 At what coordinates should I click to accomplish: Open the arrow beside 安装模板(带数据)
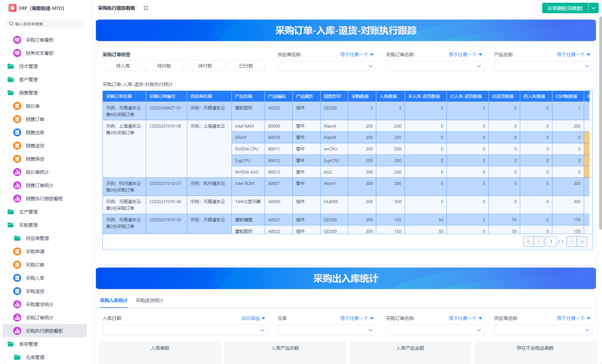point(593,8)
